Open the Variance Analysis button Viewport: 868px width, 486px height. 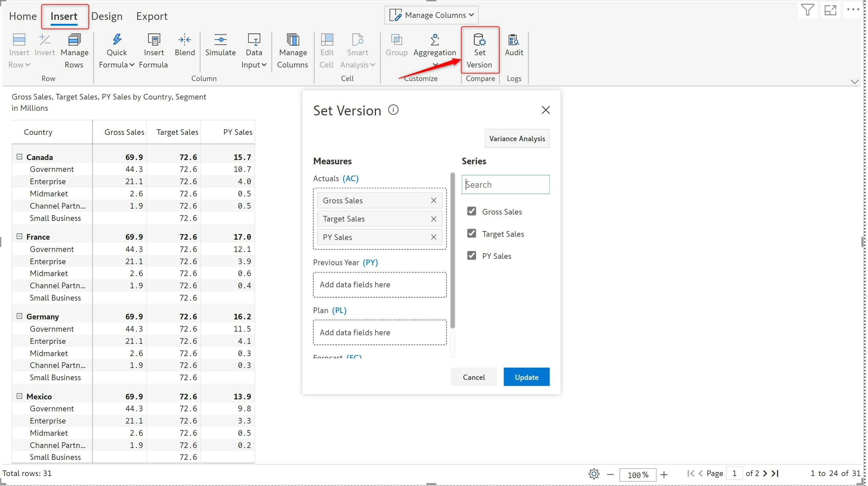click(517, 139)
